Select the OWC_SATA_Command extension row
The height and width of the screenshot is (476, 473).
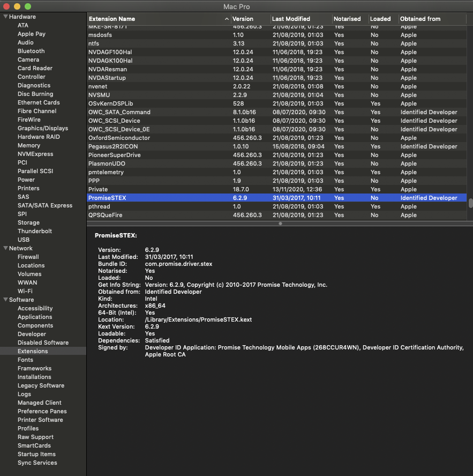[x=119, y=112]
